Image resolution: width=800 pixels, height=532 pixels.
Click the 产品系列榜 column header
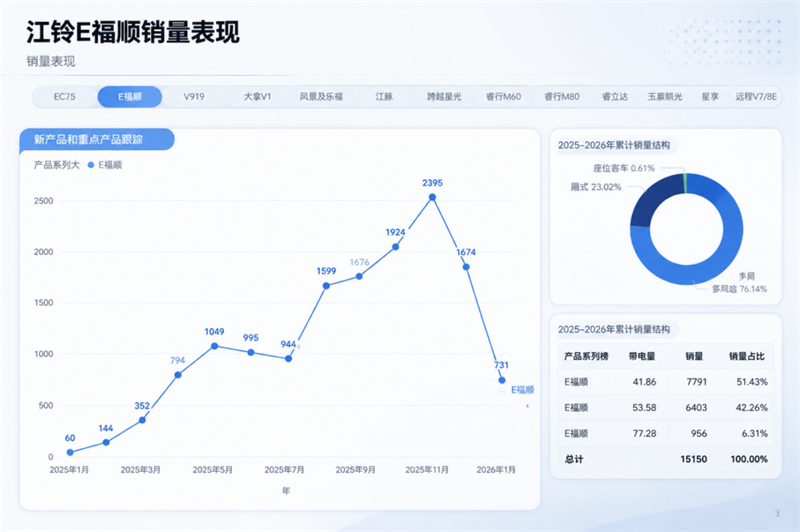pyautogui.click(x=586, y=357)
